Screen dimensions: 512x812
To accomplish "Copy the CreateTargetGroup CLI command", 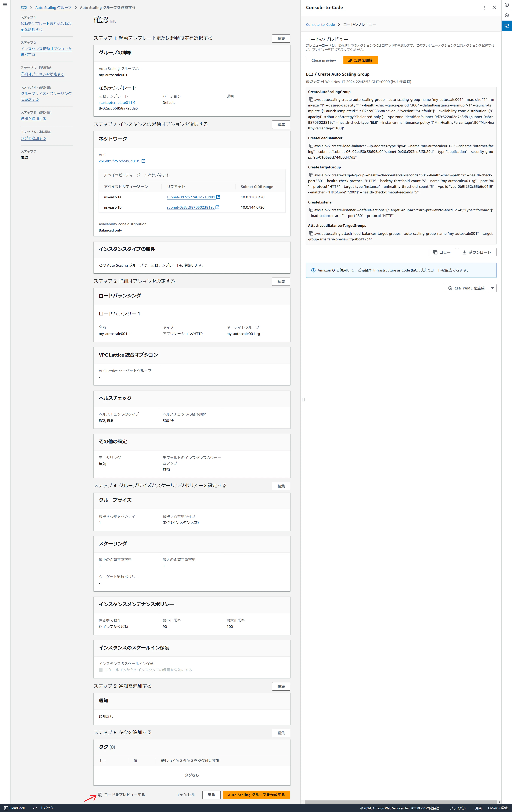I will coord(311,175).
